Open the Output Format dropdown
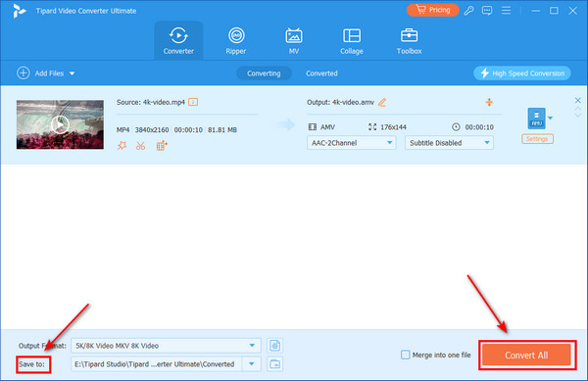The width and height of the screenshot is (588, 381). (166, 346)
